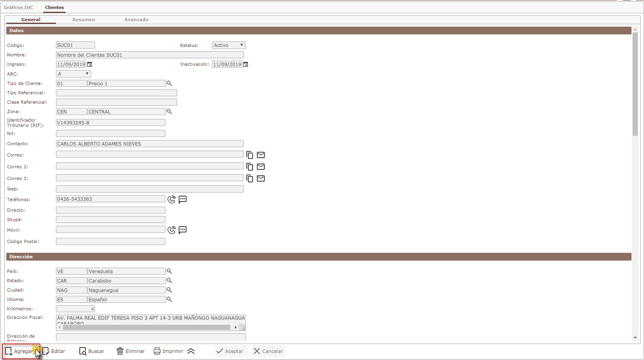Switch to the Resumen tab
The width and height of the screenshot is (644, 360).
(83, 20)
